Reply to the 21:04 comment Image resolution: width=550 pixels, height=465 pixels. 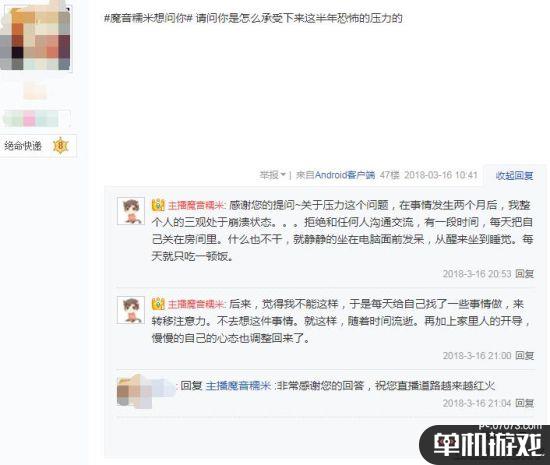525,403
